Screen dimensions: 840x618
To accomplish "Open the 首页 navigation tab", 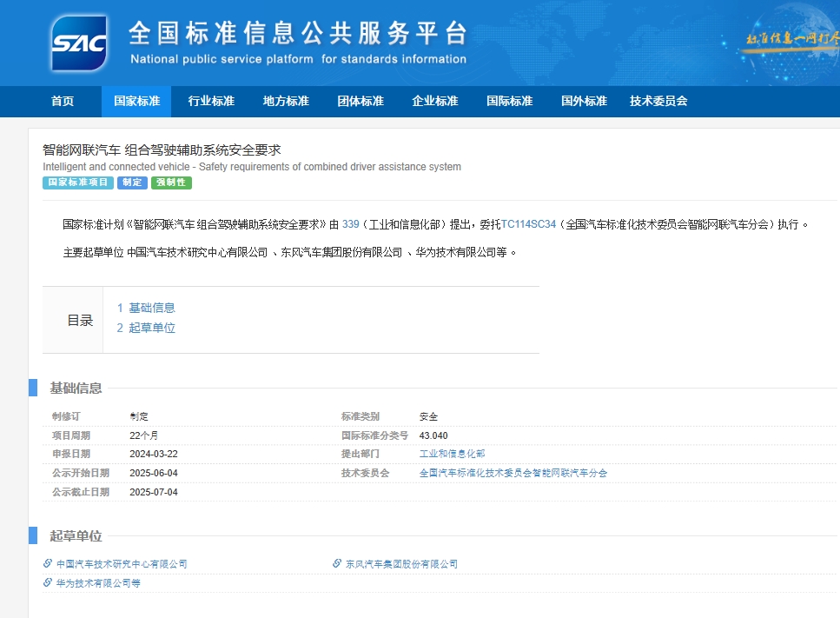I will coord(63,101).
